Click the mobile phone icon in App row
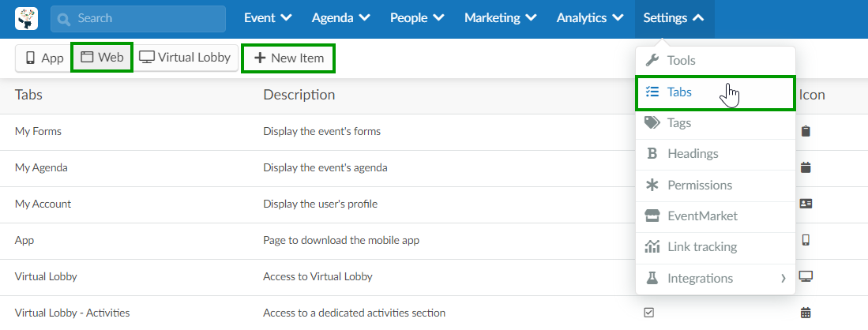 [x=806, y=240]
